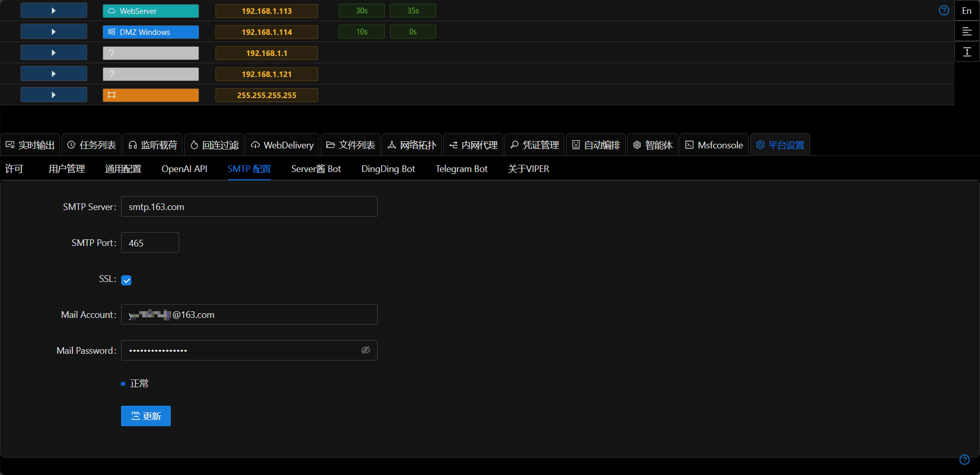The width and height of the screenshot is (980, 475).
Task: Click the vertical height adjust icon
Action: click(x=967, y=52)
